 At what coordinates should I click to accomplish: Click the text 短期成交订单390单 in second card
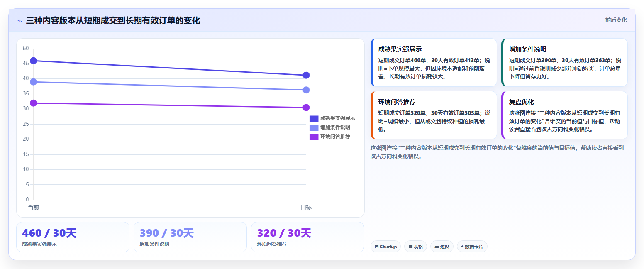click(533, 60)
